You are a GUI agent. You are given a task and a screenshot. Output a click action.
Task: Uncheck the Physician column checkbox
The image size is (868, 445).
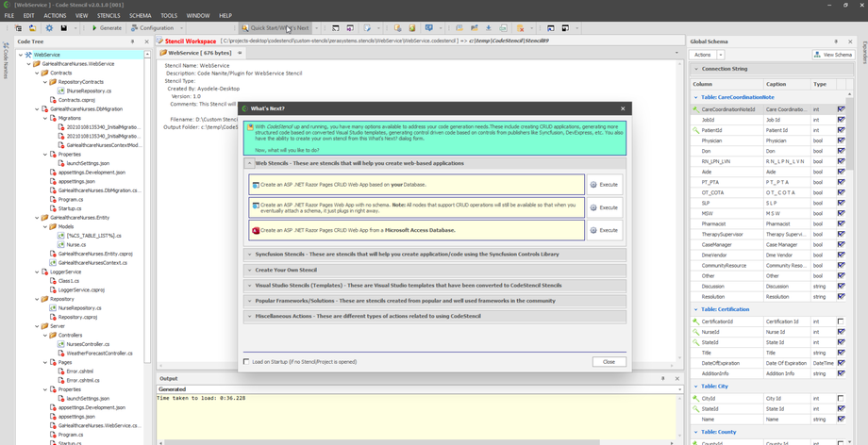click(x=841, y=140)
